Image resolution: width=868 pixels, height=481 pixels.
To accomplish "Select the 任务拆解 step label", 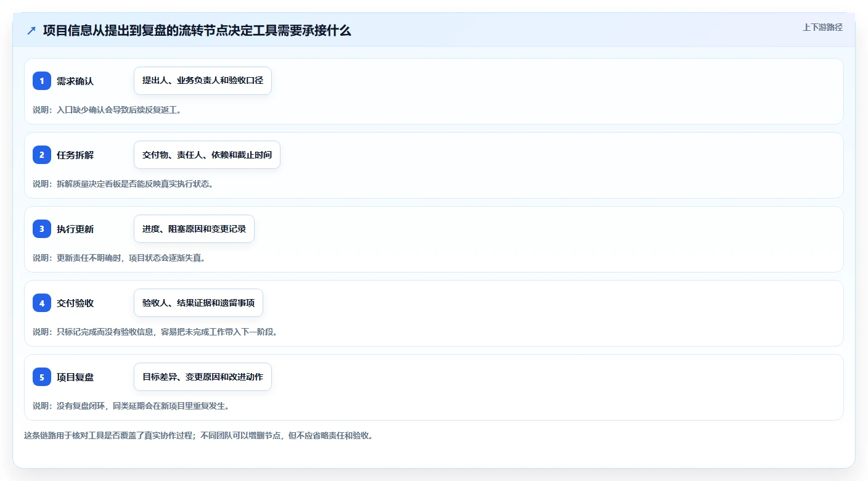I will coord(75,155).
